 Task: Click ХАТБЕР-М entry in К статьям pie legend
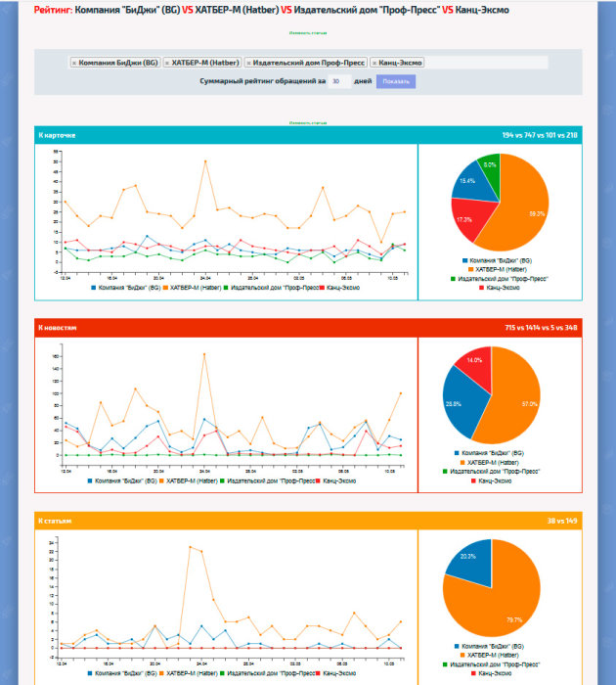pos(489,656)
